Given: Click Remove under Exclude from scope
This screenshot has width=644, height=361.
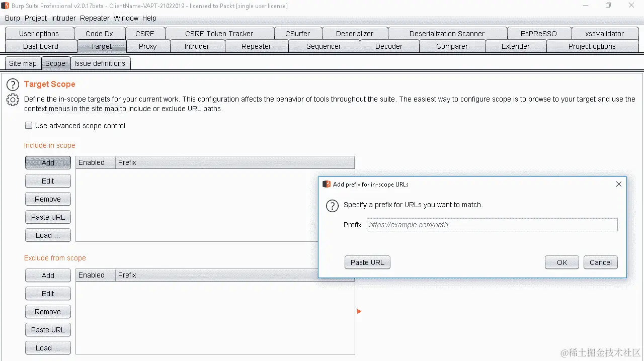Looking at the screenshot, I should click(x=48, y=312).
